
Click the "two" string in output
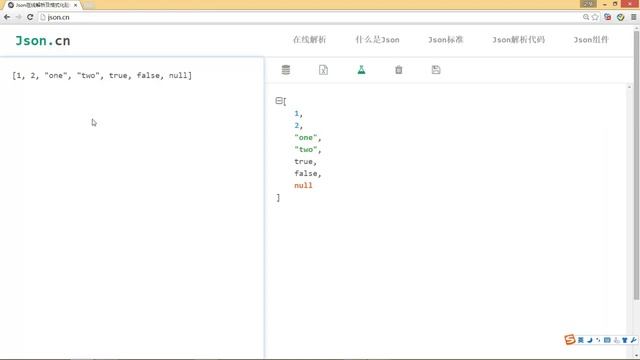coord(306,149)
